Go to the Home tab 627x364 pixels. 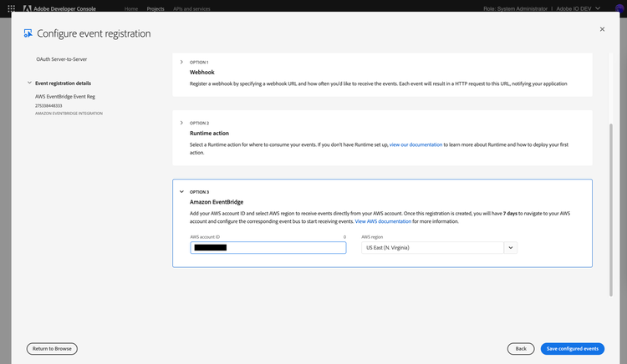[131, 8]
